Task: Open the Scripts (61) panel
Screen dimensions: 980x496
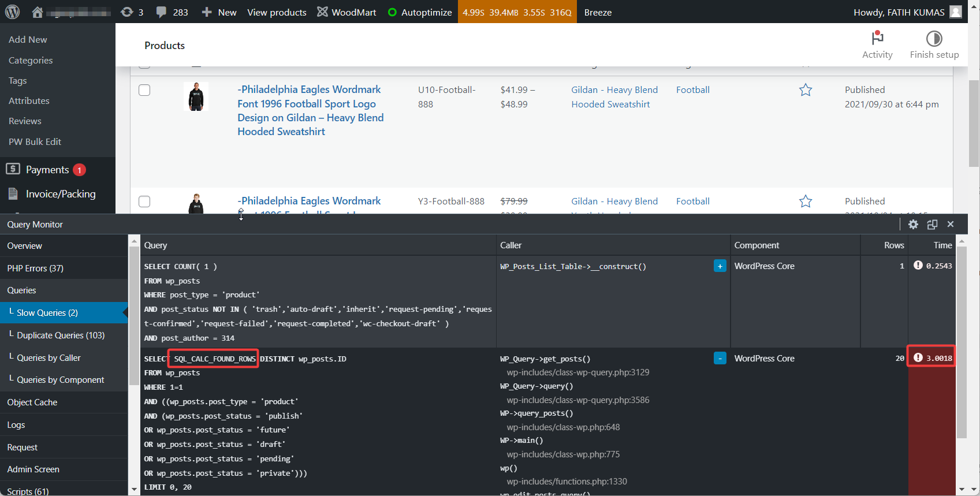Action: coord(64,490)
